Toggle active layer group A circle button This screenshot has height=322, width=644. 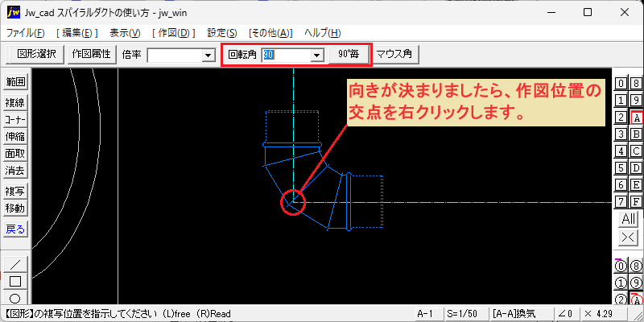coord(636,299)
